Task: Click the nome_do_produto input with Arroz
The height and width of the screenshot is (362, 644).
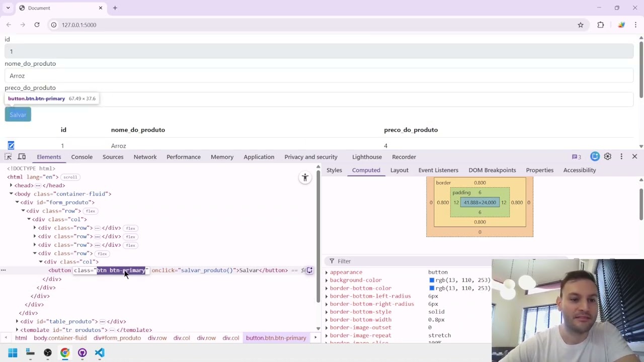Action: [319, 76]
